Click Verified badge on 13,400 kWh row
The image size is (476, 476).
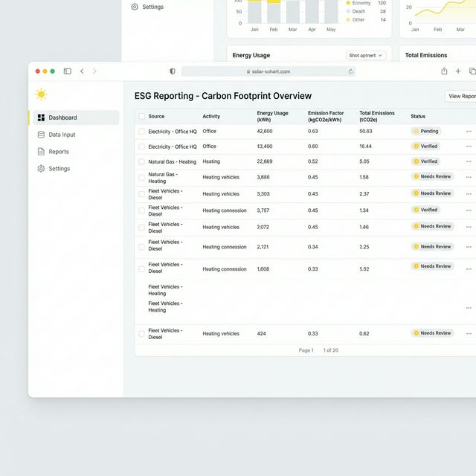tap(425, 146)
